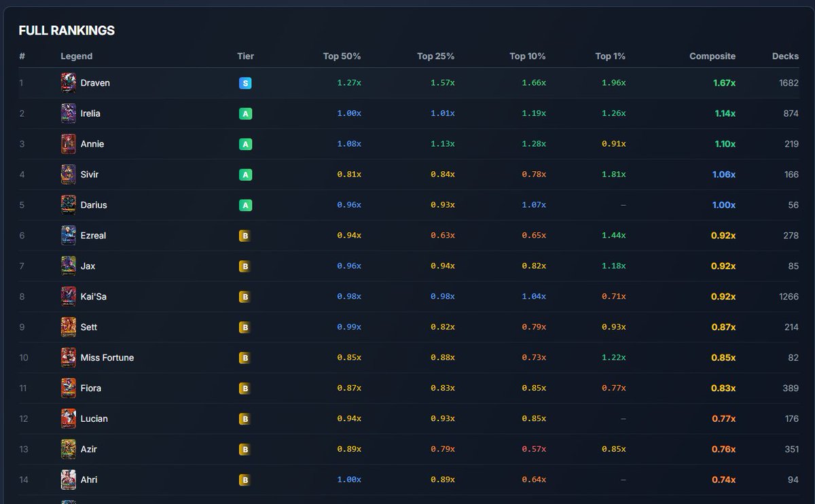Select the Ezreal legend name
This screenshot has width=815, height=504.
point(93,236)
